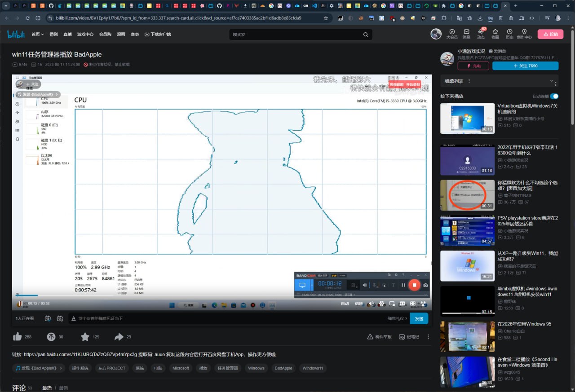Send danmaku with the 发送 button
This screenshot has height=392, width=575.
tap(419, 318)
